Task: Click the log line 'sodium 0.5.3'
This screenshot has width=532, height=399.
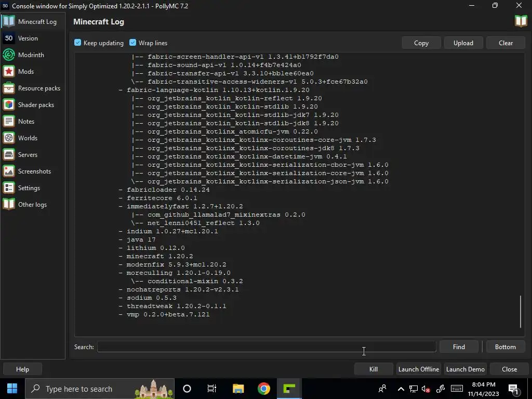Action: 151,298
